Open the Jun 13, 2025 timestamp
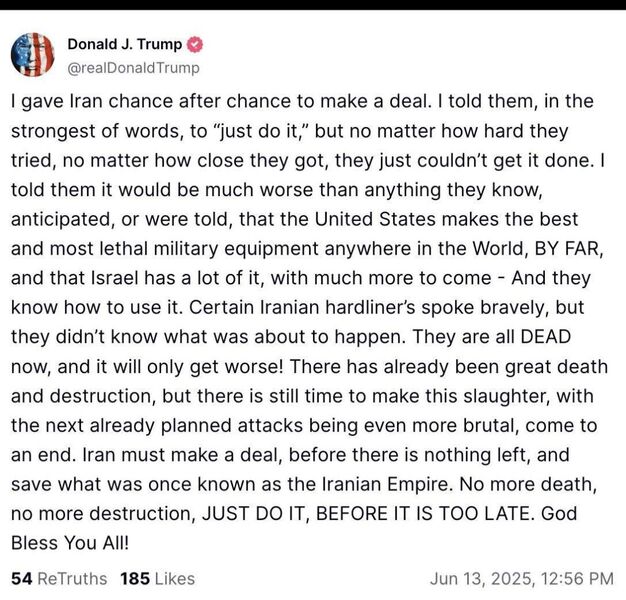 [522, 578]
